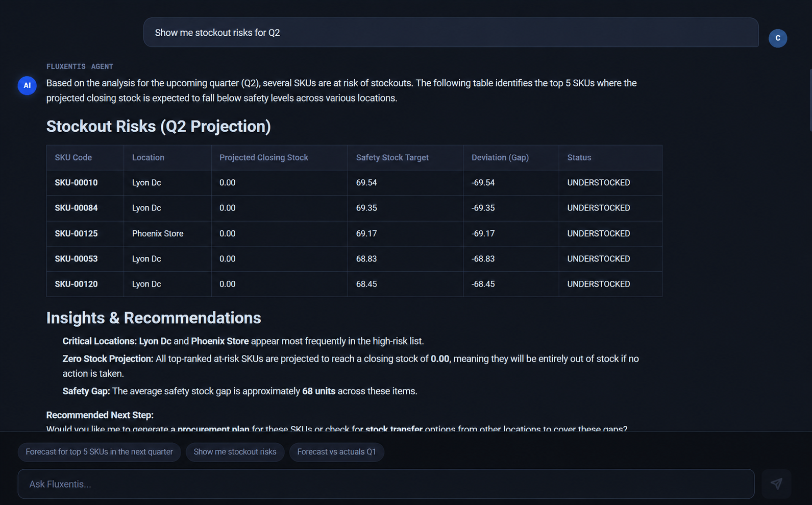
Task: Click the Phoenix Store location cell
Action: [x=158, y=233]
